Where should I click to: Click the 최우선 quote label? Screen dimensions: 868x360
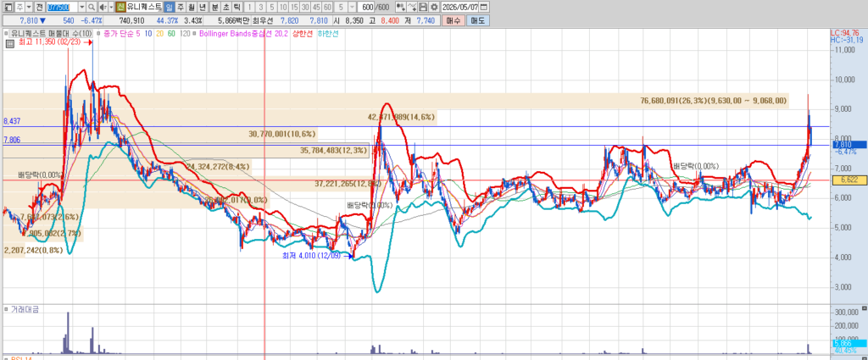pos(263,21)
